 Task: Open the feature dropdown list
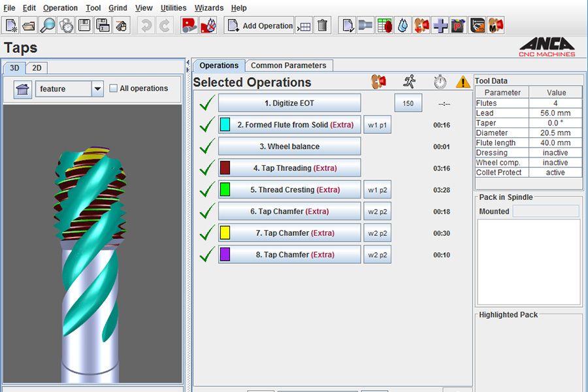click(97, 89)
